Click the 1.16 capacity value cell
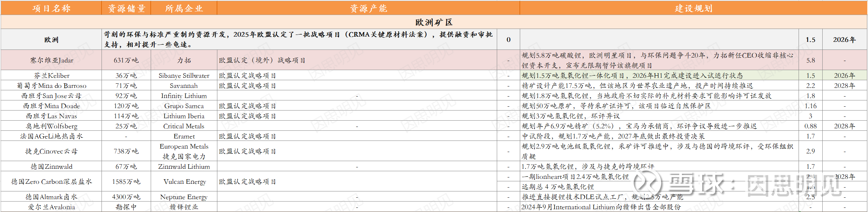 point(810,106)
